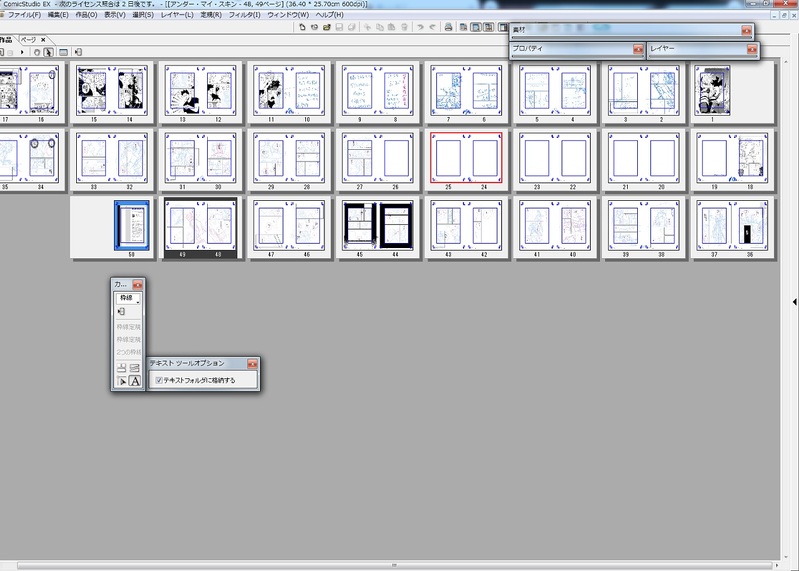Select the text 'A' tool in the small palette
Screen dimensions: 799x571
pyautogui.click(x=135, y=381)
